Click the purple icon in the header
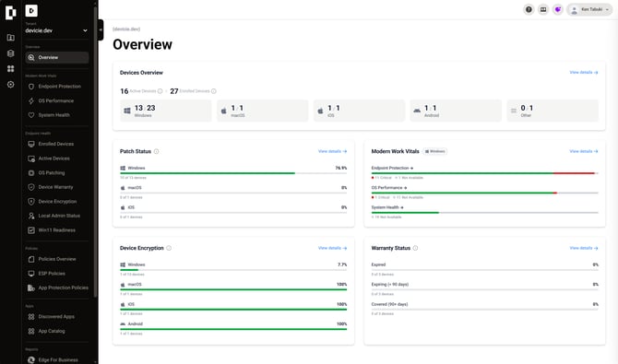 tap(557, 9)
